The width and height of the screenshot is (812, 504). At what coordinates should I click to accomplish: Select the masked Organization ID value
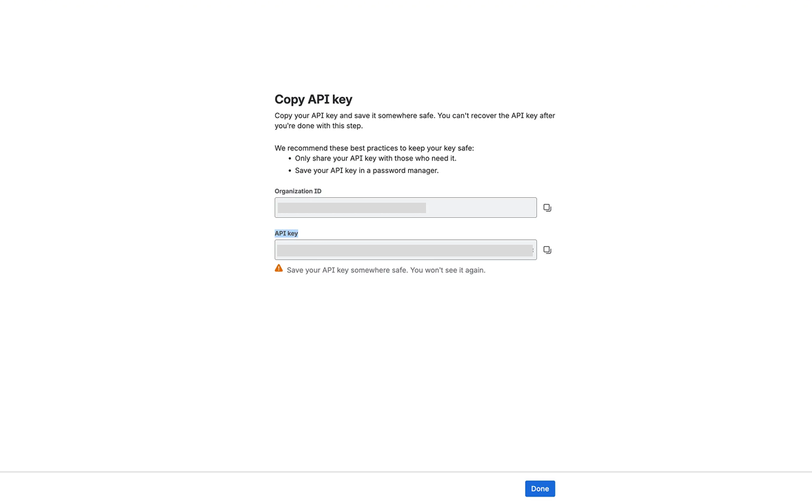coord(351,207)
